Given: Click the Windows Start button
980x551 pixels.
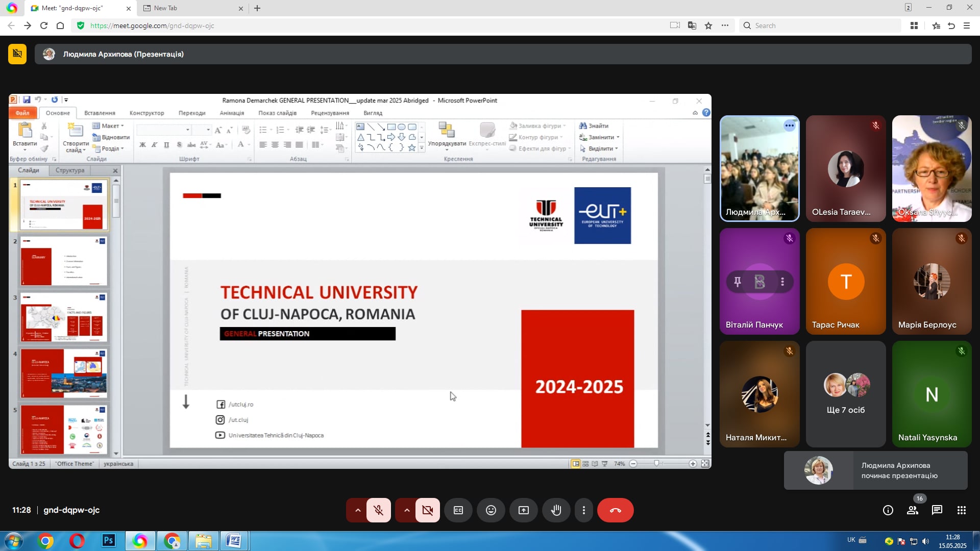Looking at the screenshot, I should coord(13,541).
